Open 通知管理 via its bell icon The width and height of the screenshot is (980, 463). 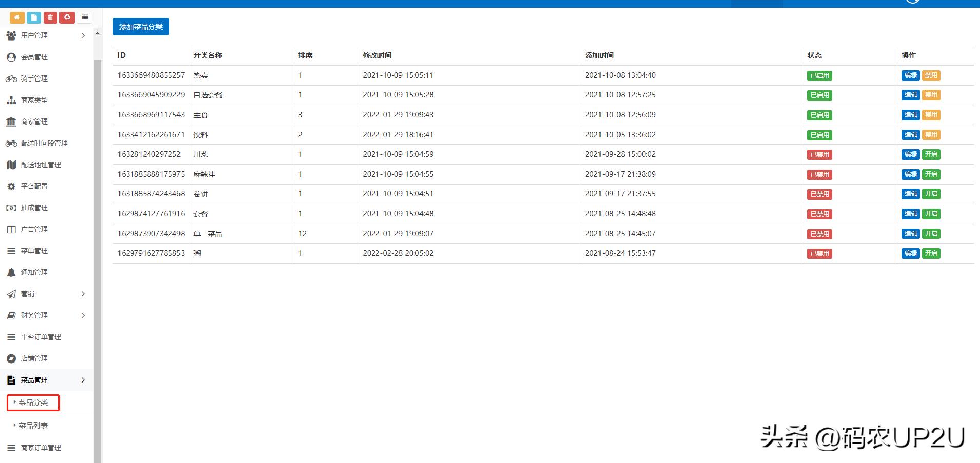(11, 272)
